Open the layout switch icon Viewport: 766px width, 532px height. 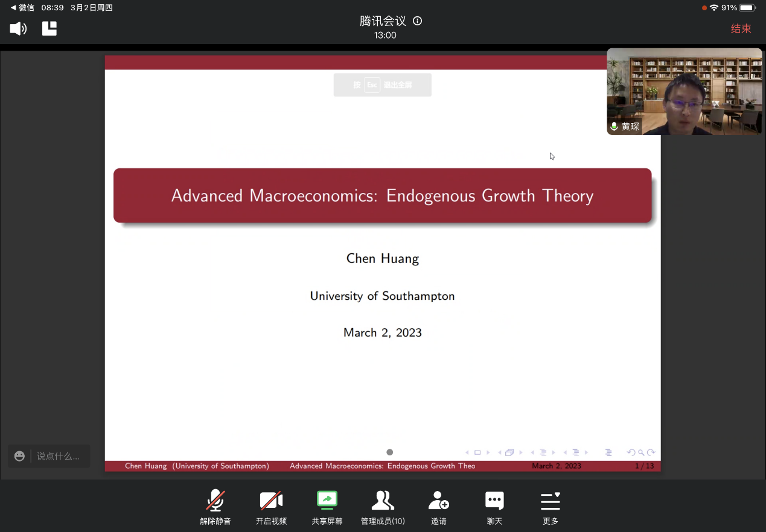pyautogui.click(x=49, y=28)
